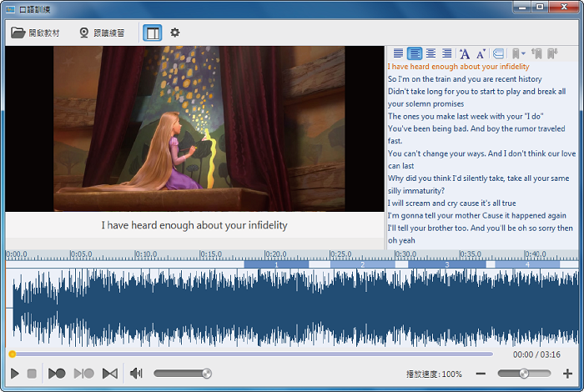
Task: Open the settings gear
Action: (x=175, y=33)
